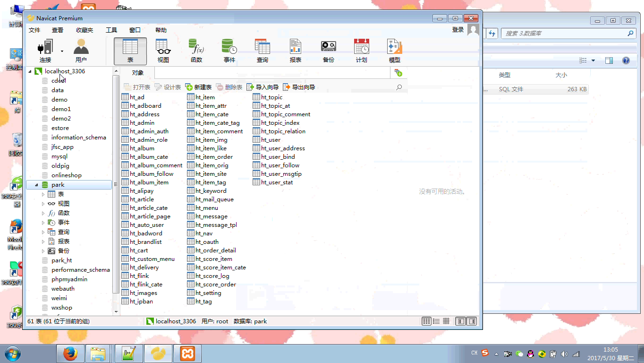
Task: Expand the Reports node under park
Action: tap(43, 242)
